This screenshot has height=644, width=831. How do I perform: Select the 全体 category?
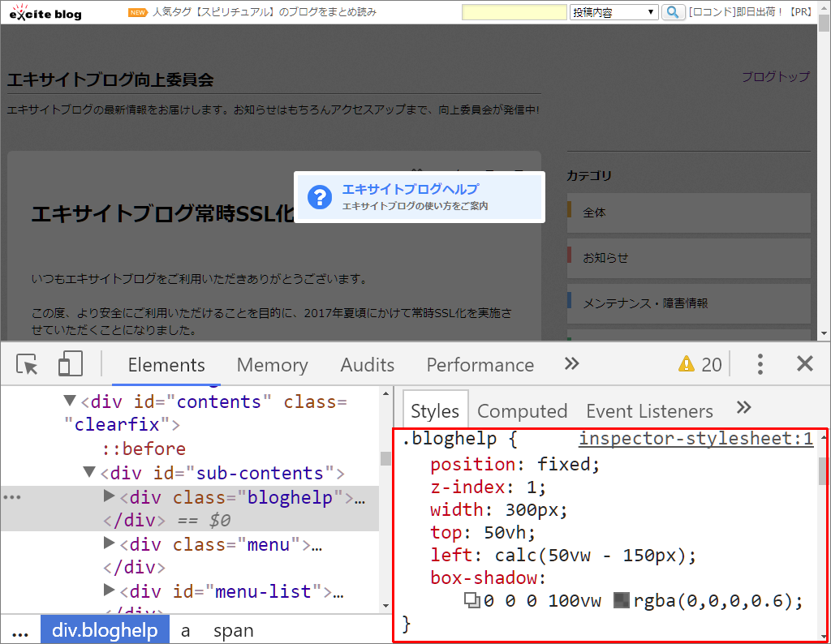[688, 213]
